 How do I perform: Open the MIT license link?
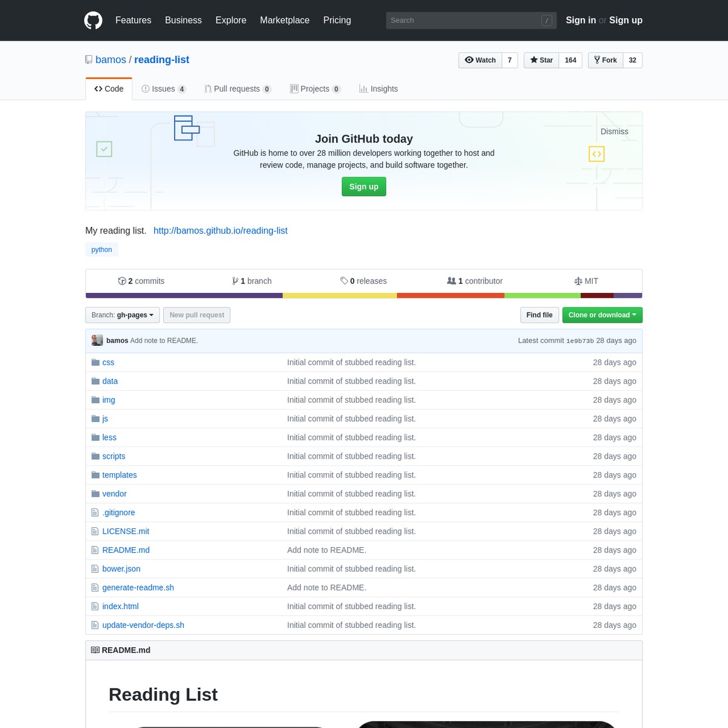click(x=586, y=281)
